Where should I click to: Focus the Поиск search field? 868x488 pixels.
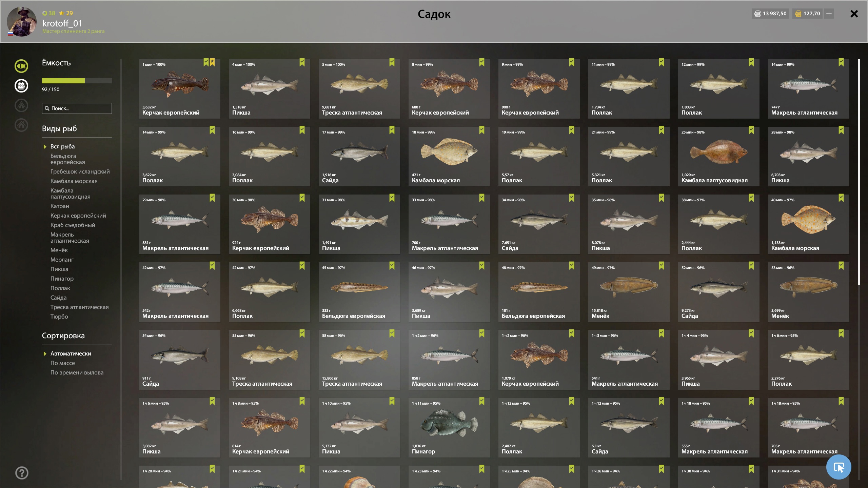click(x=77, y=108)
